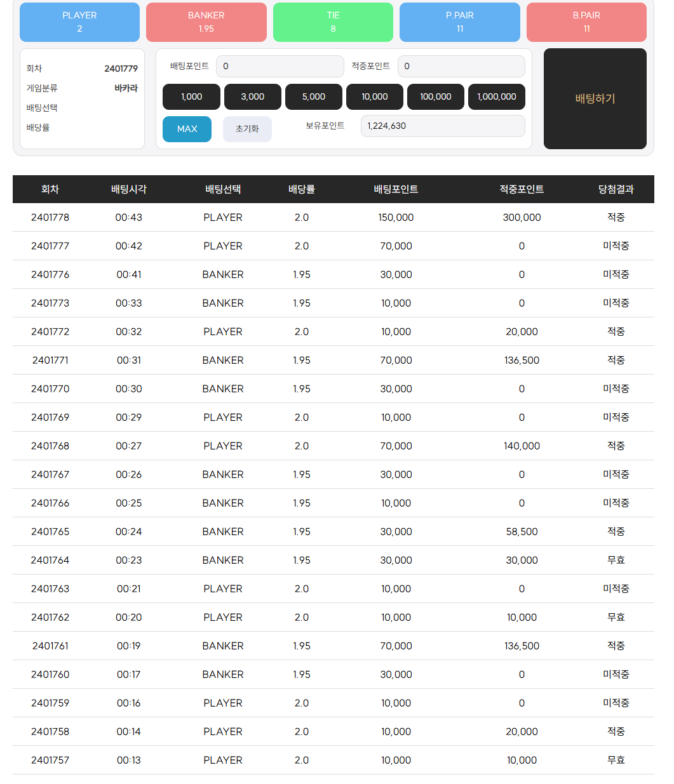Focus the 배팅포인트 input field
The height and width of the screenshot is (784, 674).
tap(280, 66)
